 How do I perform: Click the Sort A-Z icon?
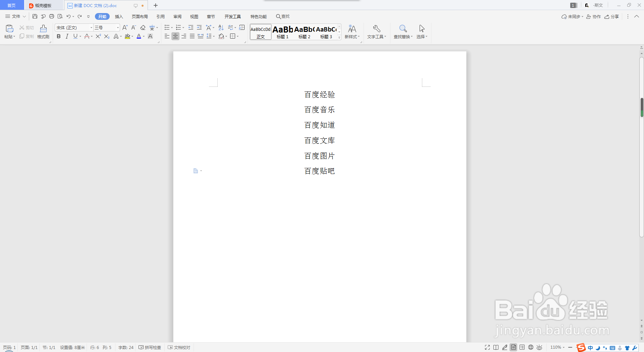pyautogui.click(x=221, y=27)
